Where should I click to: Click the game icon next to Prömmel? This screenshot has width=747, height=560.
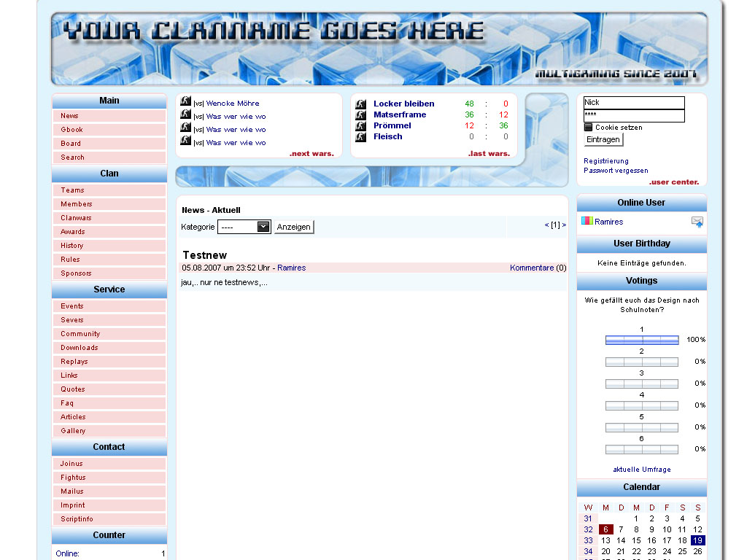(360, 126)
